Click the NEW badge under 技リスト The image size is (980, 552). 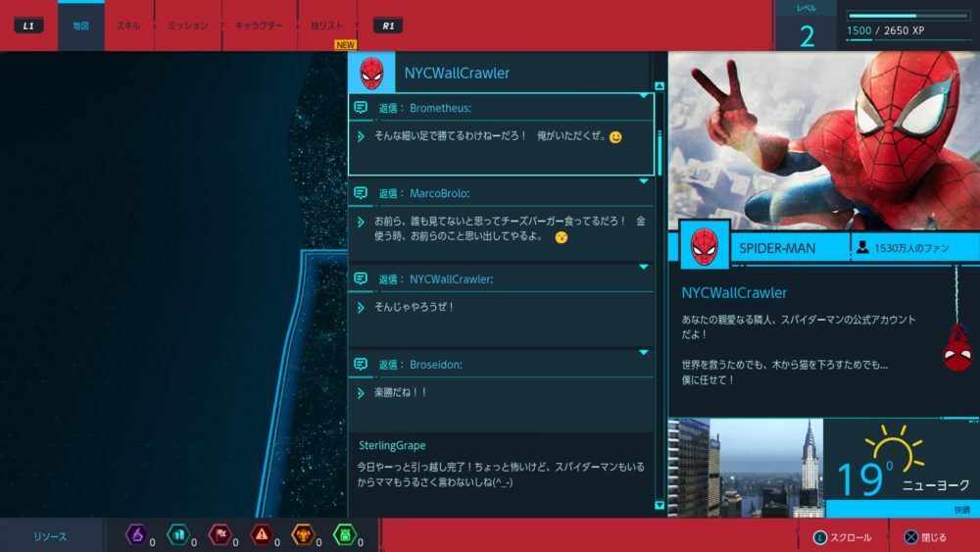[x=345, y=45]
